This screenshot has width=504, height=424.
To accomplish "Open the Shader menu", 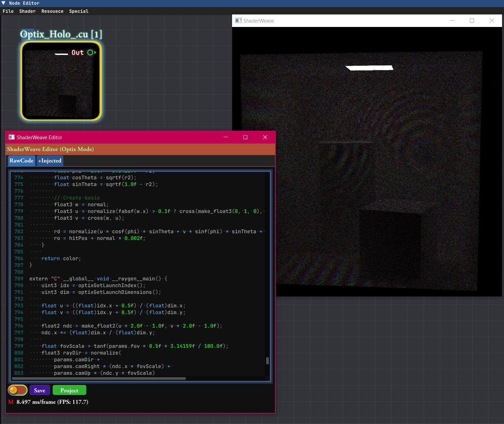I will tap(27, 11).
